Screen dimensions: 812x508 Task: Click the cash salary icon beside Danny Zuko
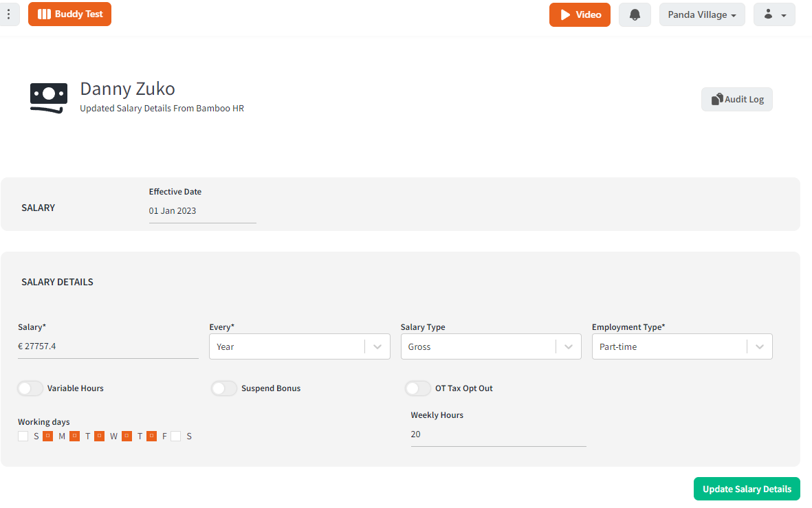(49, 98)
